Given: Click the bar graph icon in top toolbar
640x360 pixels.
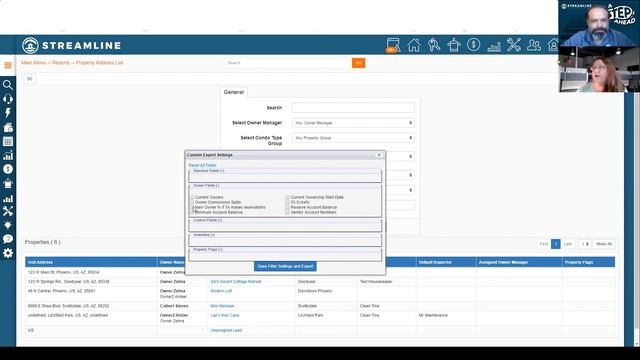Looking at the screenshot, I should coord(494,46).
